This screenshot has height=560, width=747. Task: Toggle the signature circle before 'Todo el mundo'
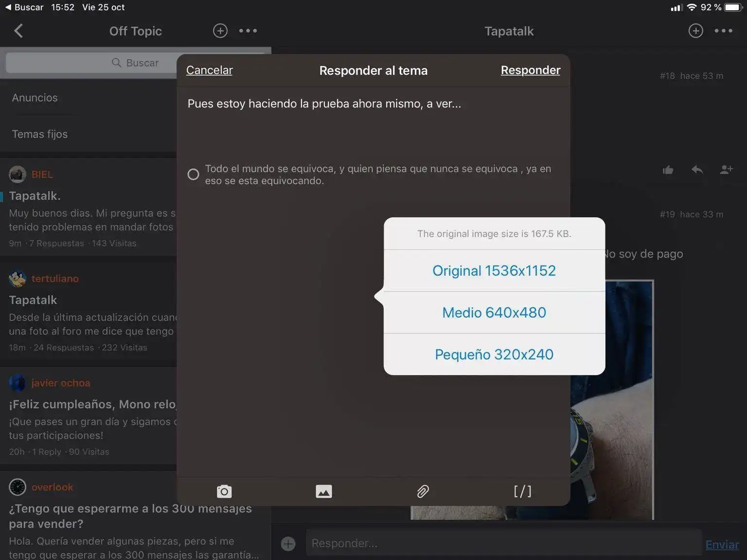(194, 174)
